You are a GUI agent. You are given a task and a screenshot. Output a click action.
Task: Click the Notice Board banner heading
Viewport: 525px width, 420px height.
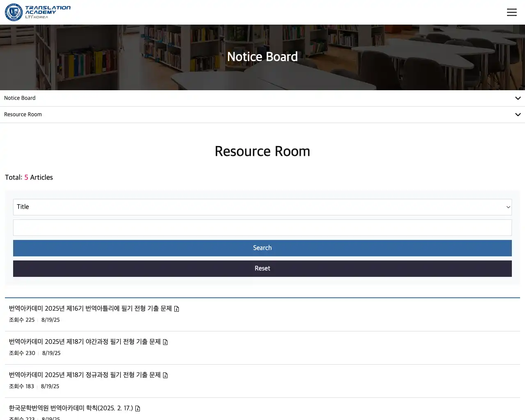262,57
